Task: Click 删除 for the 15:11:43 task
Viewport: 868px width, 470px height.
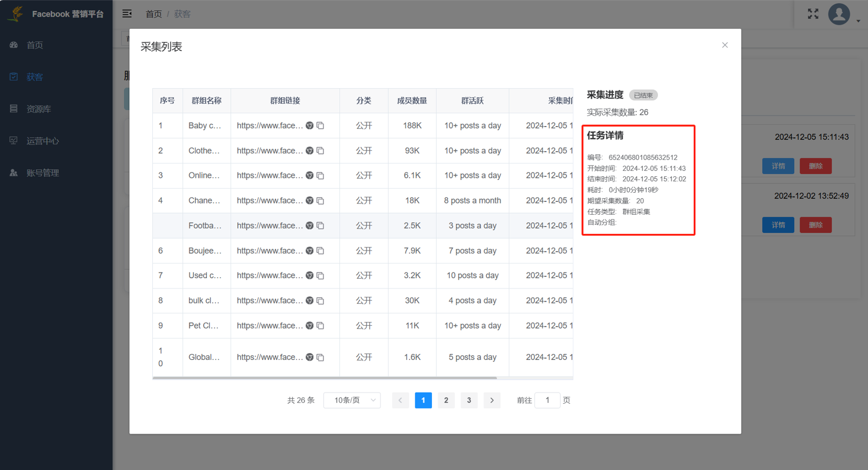Action: pyautogui.click(x=816, y=166)
